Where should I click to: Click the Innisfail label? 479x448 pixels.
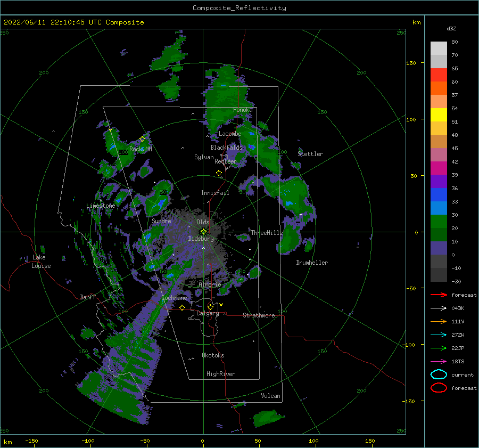click(215, 193)
